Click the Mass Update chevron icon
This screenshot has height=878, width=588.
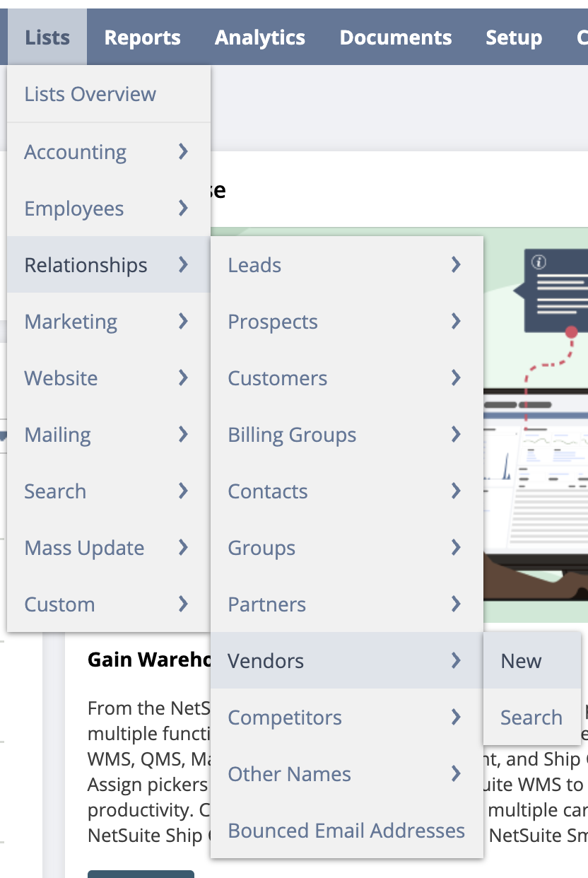184,547
